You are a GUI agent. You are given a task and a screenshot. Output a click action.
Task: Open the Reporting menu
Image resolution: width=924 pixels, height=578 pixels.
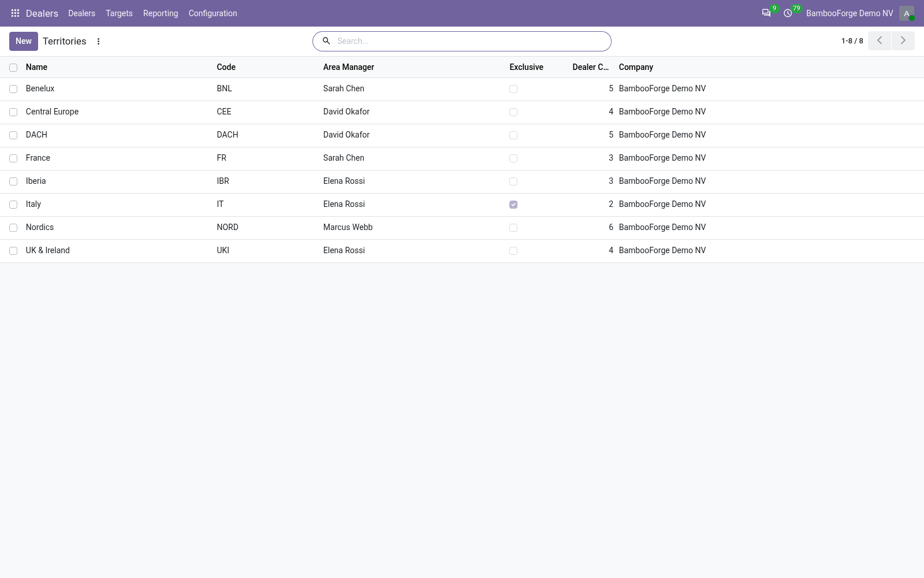click(161, 13)
